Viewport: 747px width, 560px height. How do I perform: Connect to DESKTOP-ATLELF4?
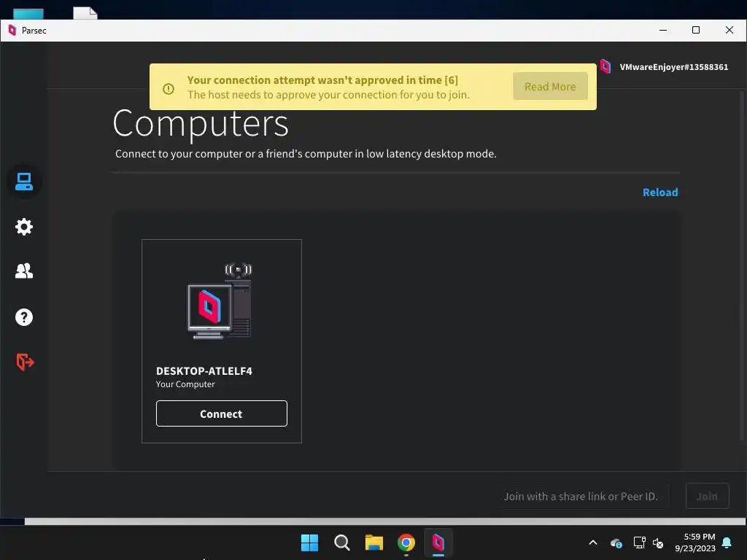point(222,413)
